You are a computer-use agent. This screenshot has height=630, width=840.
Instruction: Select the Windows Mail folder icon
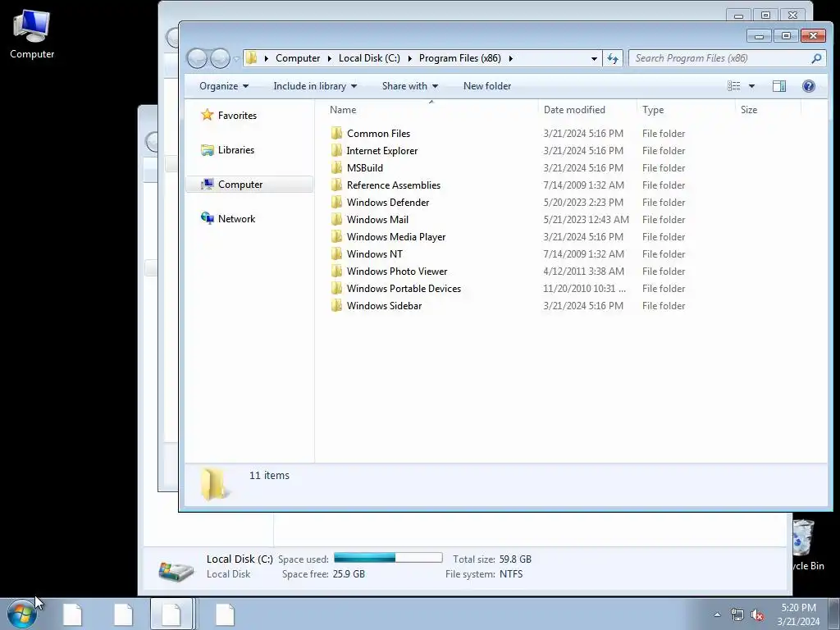tap(336, 219)
